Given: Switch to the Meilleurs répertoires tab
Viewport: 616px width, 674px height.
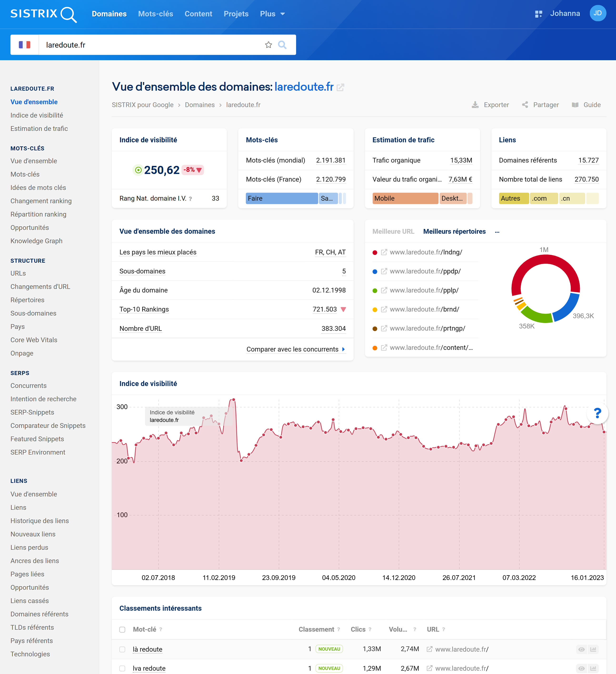Looking at the screenshot, I should click(454, 232).
